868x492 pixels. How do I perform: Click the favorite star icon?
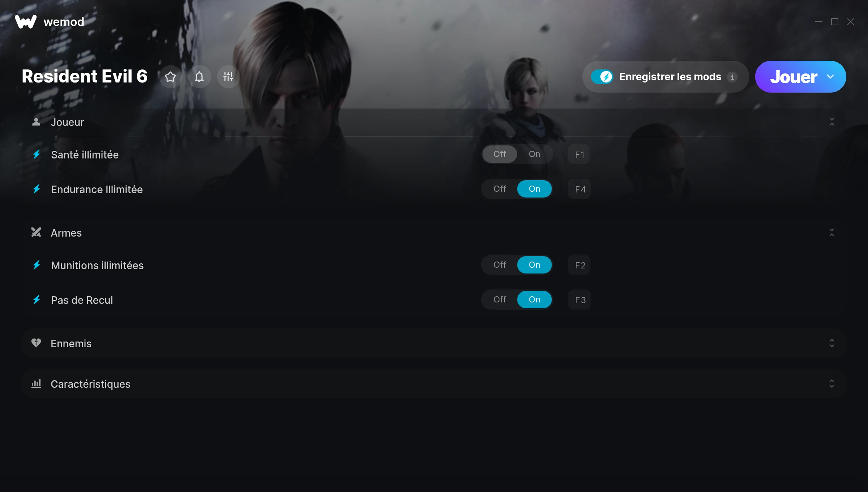(x=170, y=77)
